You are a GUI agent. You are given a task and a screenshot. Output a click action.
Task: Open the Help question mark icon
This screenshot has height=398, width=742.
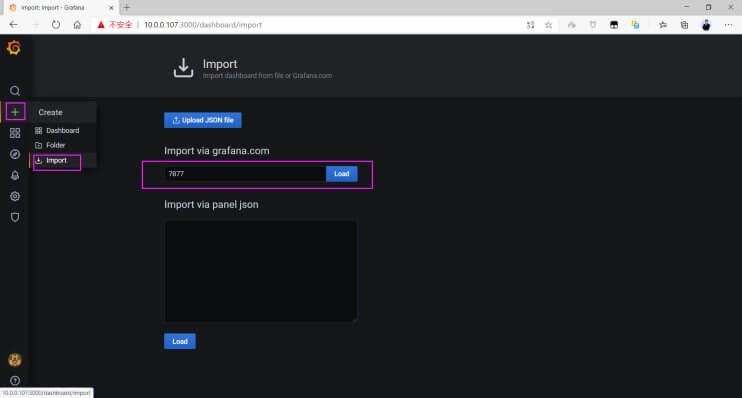click(x=15, y=380)
